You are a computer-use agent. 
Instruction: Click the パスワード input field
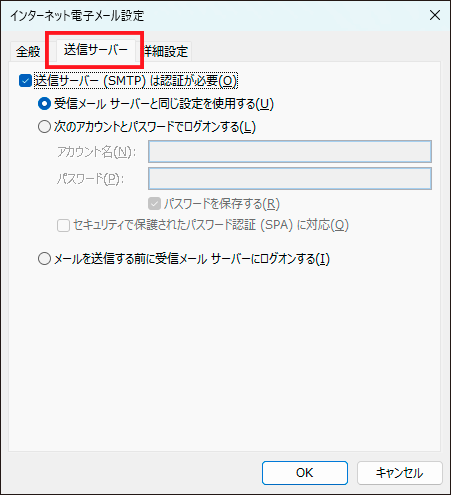point(290,179)
